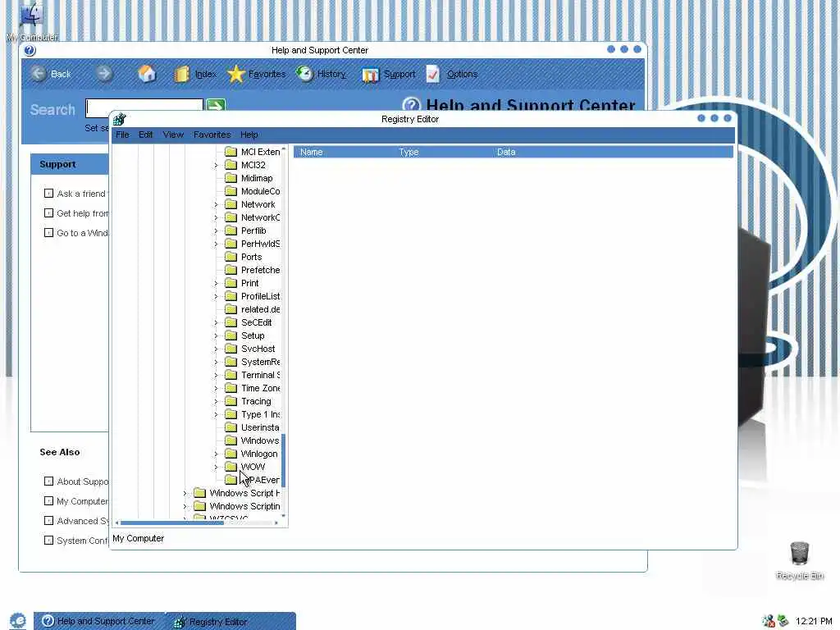Open the Options checklist icon
Viewport: 840px width, 630px height.
433,74
